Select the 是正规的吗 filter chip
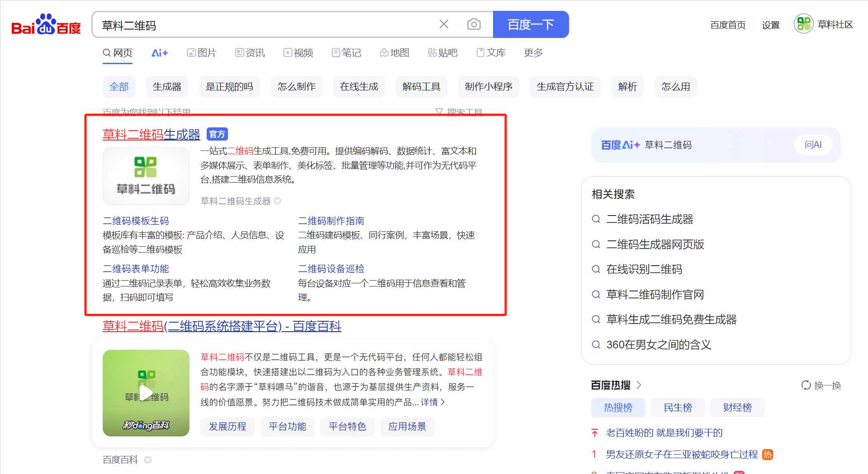Screen dimensions: 868x474 coord(229,87)
